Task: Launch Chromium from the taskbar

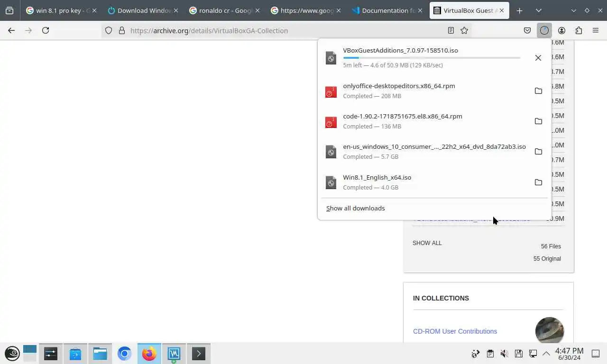Action: (125, 354)
